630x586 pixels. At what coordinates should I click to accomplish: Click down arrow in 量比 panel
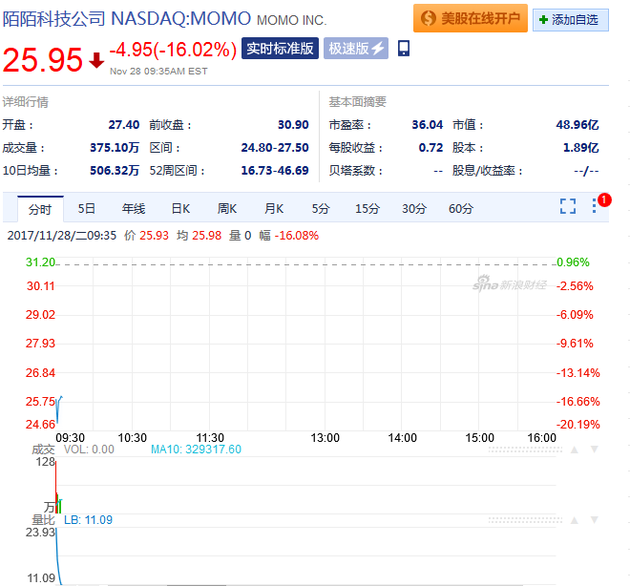[x=595, y=520]
